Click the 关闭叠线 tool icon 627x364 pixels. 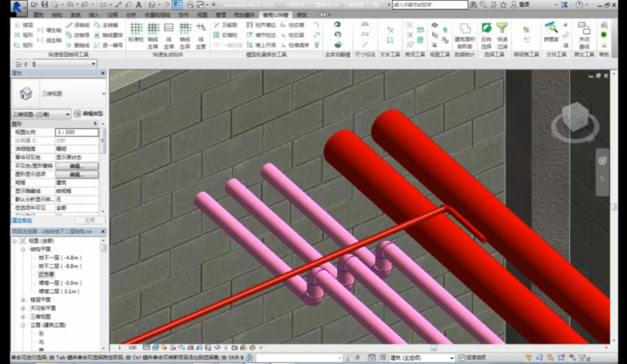[584, 34]
